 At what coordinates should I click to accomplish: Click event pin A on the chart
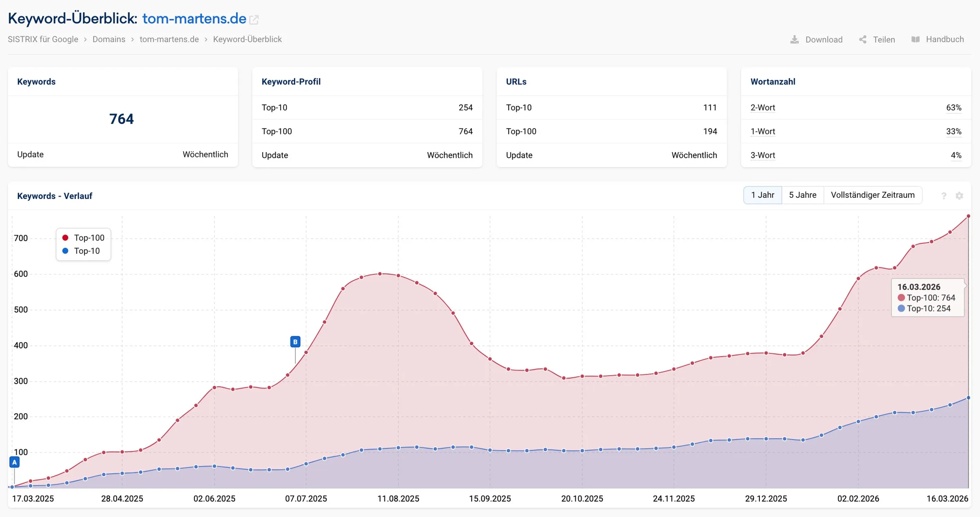click(14, 462)
